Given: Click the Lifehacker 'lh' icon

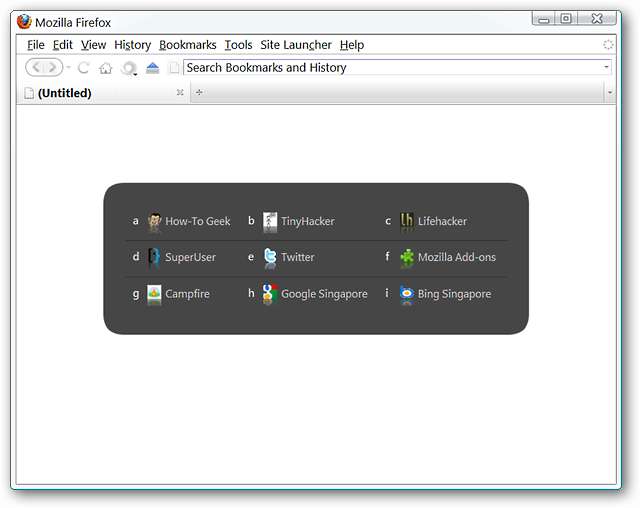Looking at the screenshot, I should [407, 221].
